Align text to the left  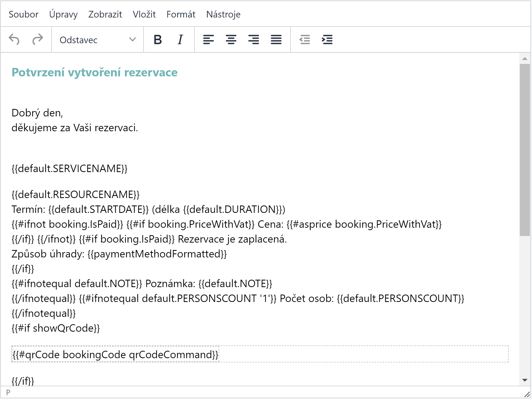208,40
